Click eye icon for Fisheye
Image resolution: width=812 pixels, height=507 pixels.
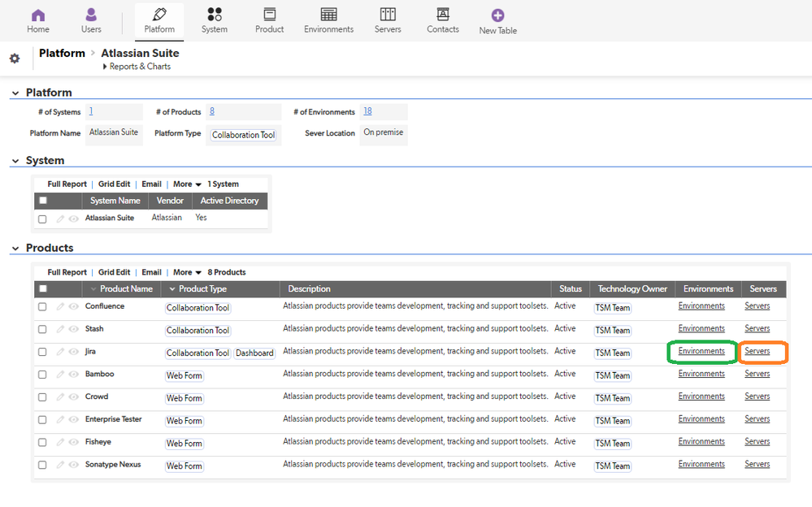[x=73, y=442]
